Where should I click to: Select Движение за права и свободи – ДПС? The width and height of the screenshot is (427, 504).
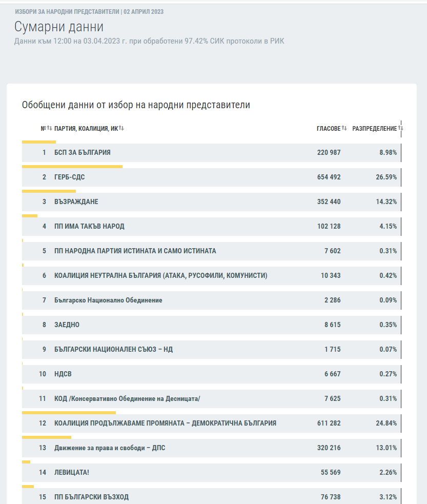(x=110, y=448)
